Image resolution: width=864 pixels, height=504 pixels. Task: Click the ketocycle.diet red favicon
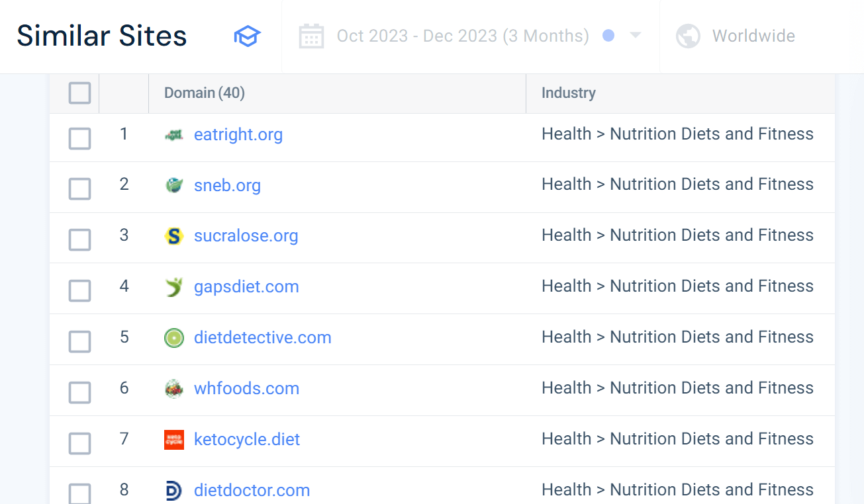tap(173, 440)
